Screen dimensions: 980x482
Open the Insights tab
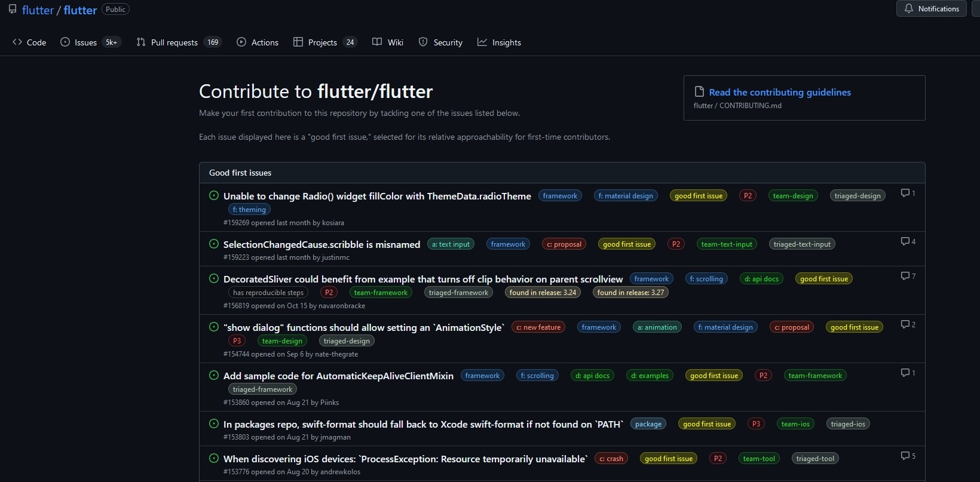499,42
